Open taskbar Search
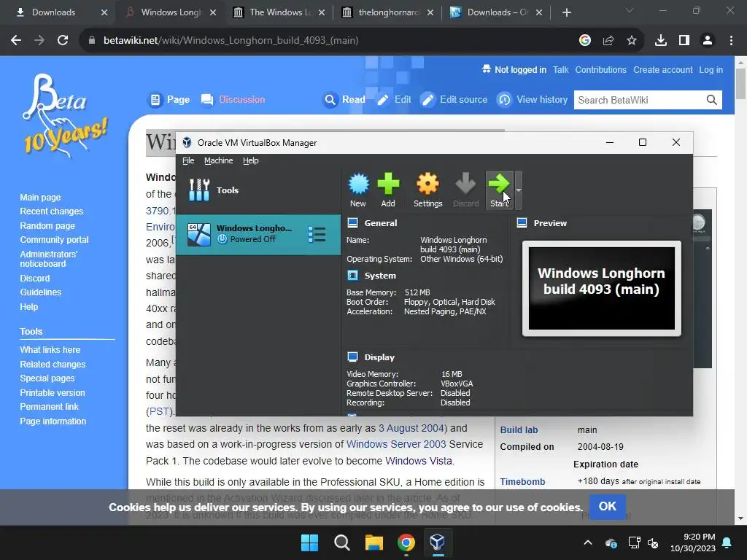This screenshot has height=560, width=747. (341, 542)
